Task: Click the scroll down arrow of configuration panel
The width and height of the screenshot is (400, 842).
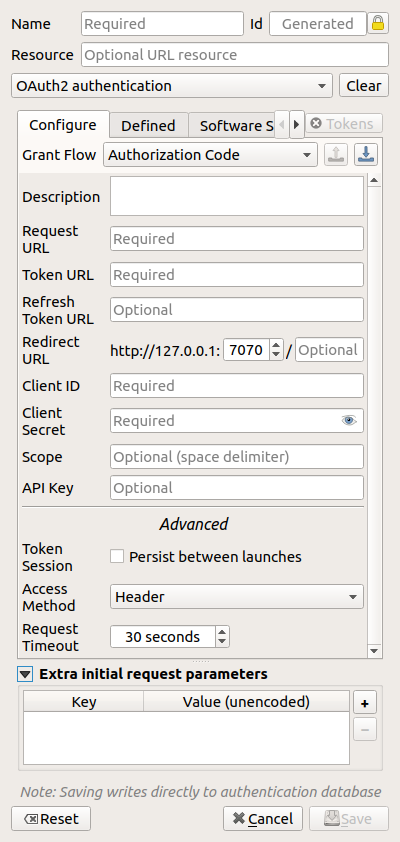Action: coord(374,651)
